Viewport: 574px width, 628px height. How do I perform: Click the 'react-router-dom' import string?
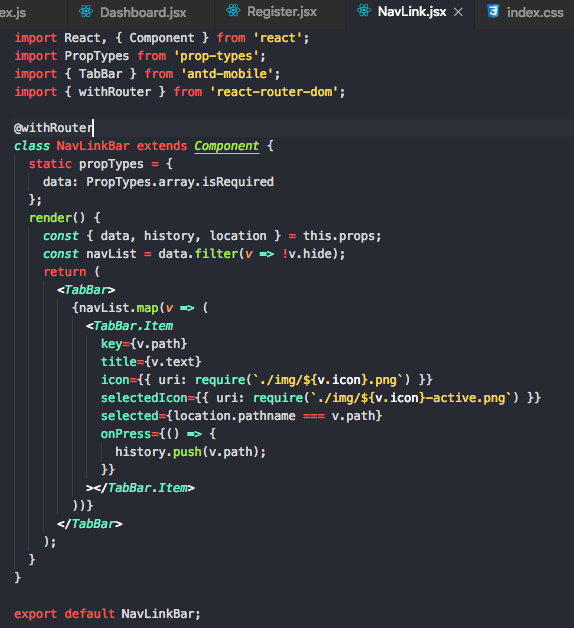pos(274,92)
